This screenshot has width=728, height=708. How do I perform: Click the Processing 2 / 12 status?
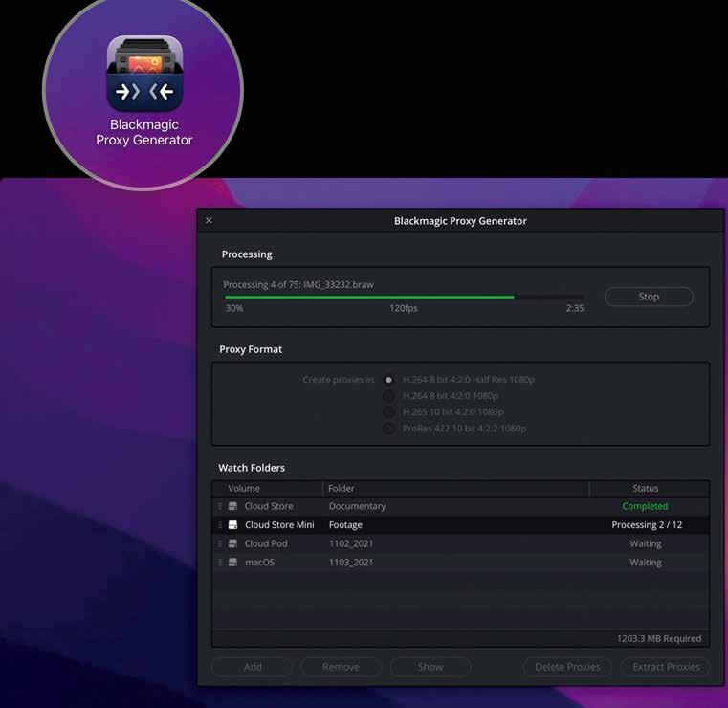coord(647,524)
